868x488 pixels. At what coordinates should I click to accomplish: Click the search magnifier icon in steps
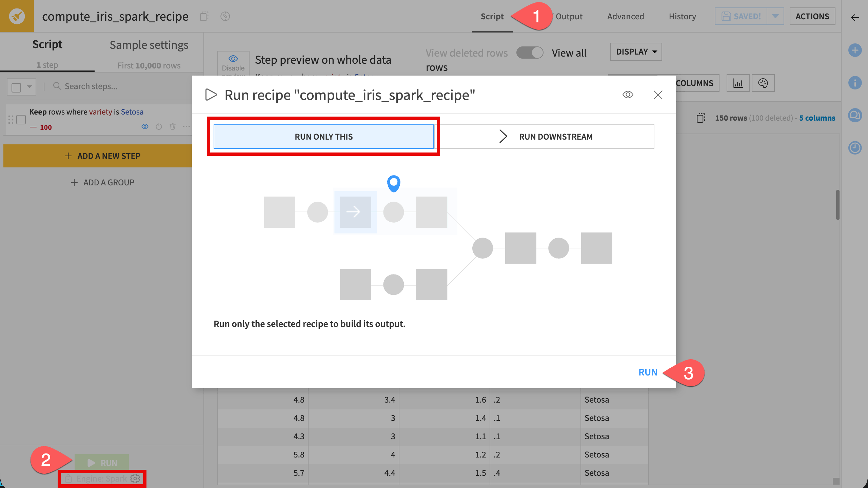[57, 86]
